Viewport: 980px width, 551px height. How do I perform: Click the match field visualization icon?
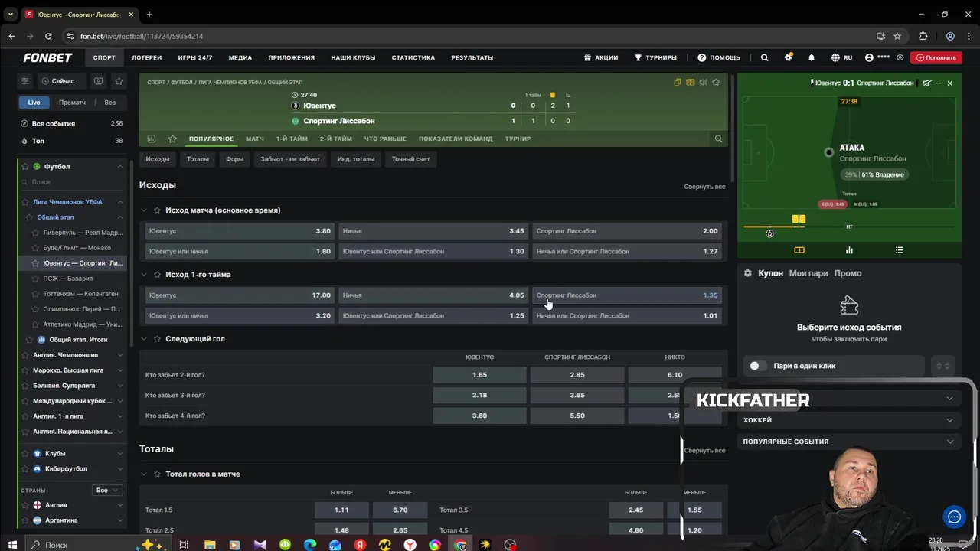[x=691, y=82]
